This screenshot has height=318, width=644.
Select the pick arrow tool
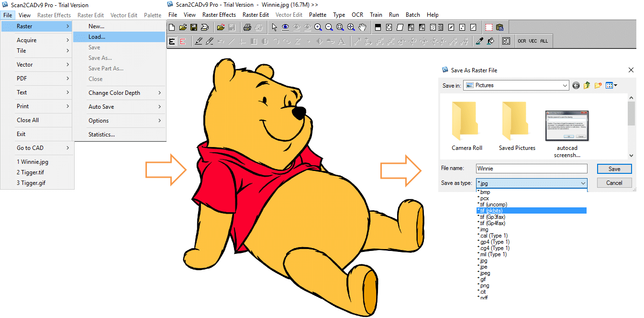(x=274, y=27)
